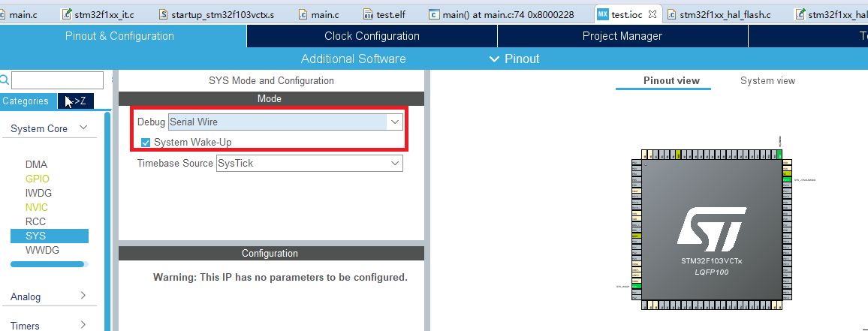
Task: Focus the peripheral search input field
Action: [x=58, y=80]
